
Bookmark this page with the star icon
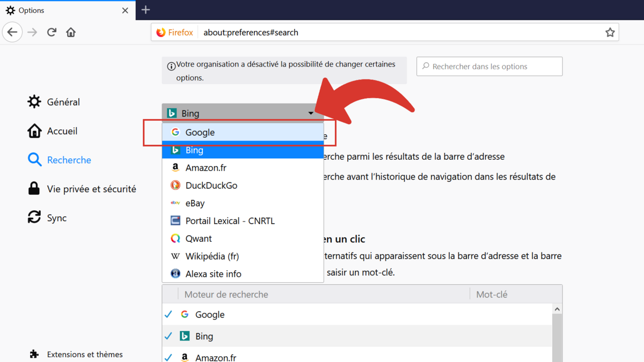(610, 32)
